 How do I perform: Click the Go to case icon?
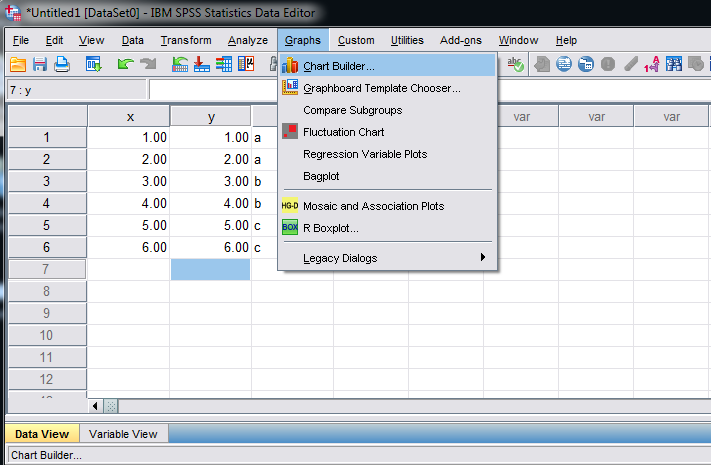[x=180, y=64]
